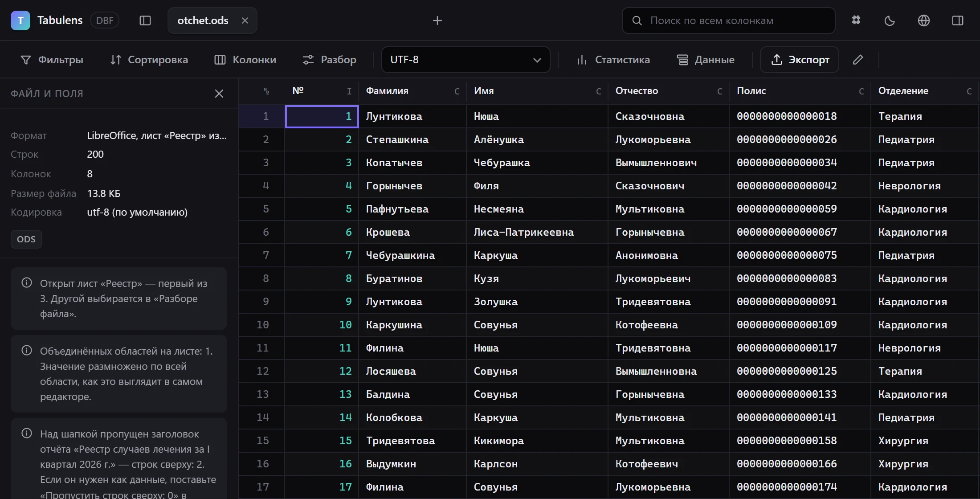Image resolution: width=980 pixels, height=499 pixels.
Task: Click type marker in Отчество header
Action: pyautogui.click(x=720, y=91)
